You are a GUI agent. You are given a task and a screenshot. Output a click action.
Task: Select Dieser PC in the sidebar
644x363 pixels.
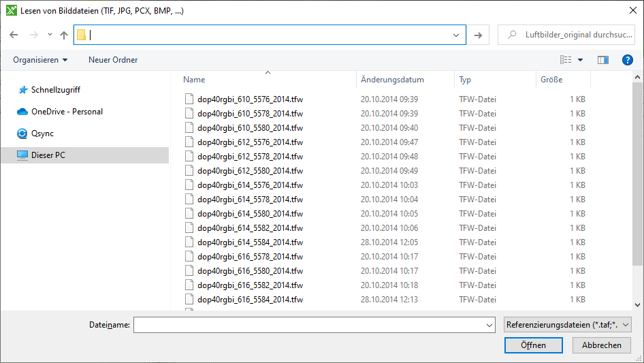(x=48, y=155)
